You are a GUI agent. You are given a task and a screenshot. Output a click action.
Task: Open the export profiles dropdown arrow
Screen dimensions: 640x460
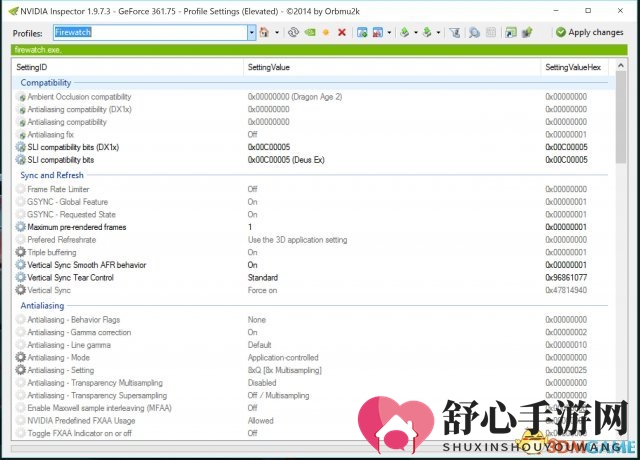coord(416,32)
